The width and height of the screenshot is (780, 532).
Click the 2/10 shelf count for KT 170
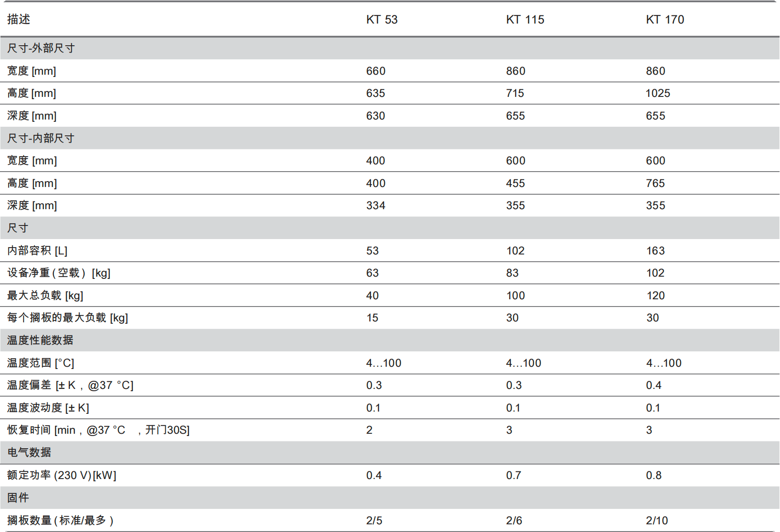656,521
